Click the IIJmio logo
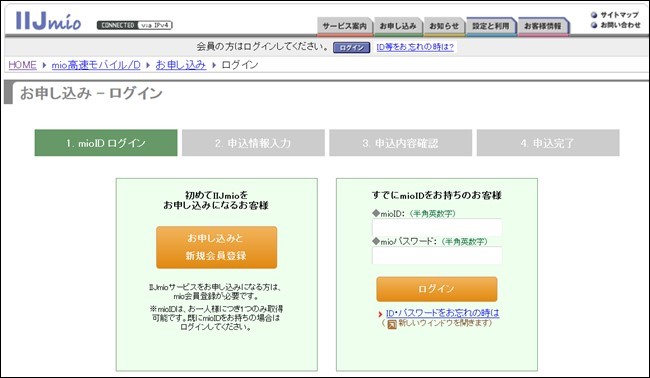Viewport: 650px width, 378px height. click(48, 21)
